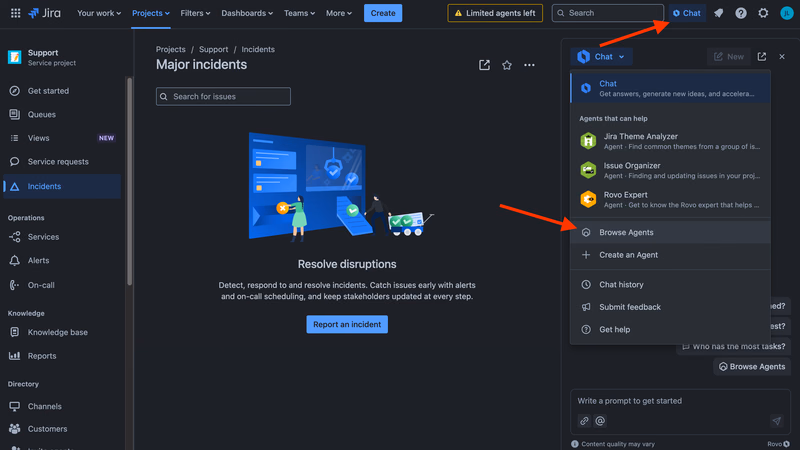Expand the Filters dropdown
The image size is (800, 450).
[195, 13]
